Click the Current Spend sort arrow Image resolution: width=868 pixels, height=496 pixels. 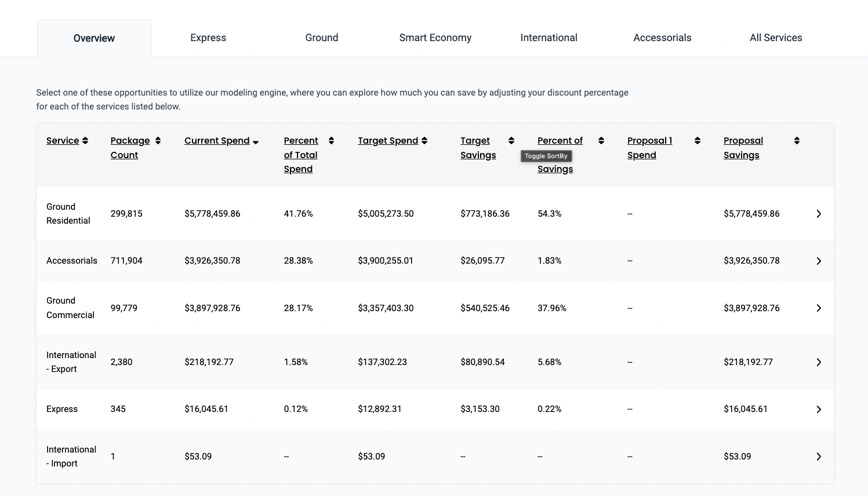tap(256, 141)
